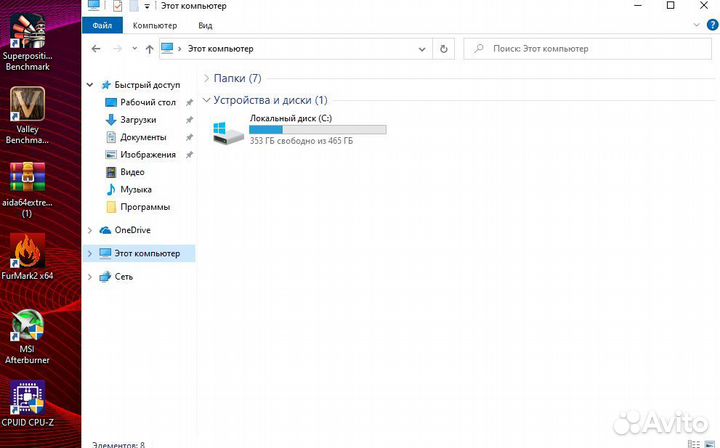The height and width of the screenshot is (448, 720).
Task: Click the back navigation arrow
Action: click(x=96, y=48)
